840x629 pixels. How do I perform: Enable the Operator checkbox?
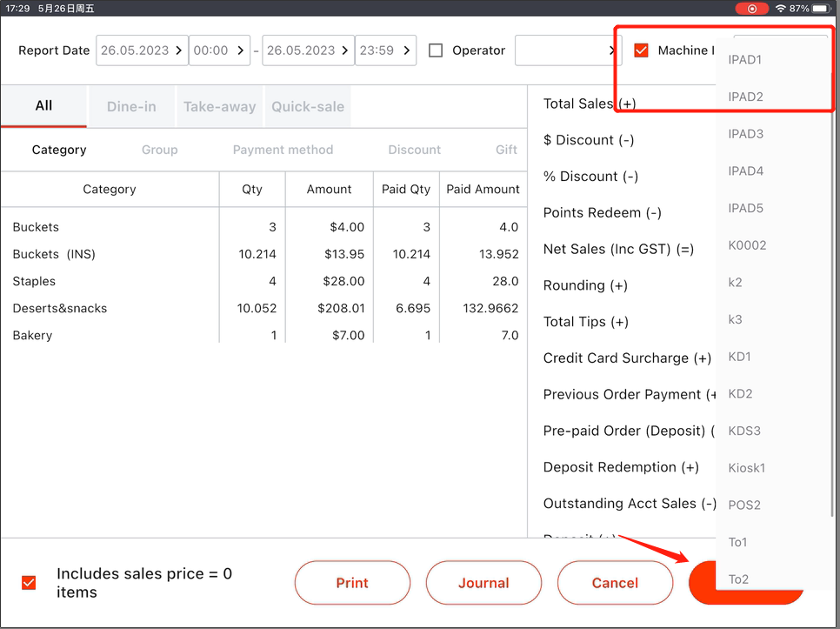click(x=436, y=50)
